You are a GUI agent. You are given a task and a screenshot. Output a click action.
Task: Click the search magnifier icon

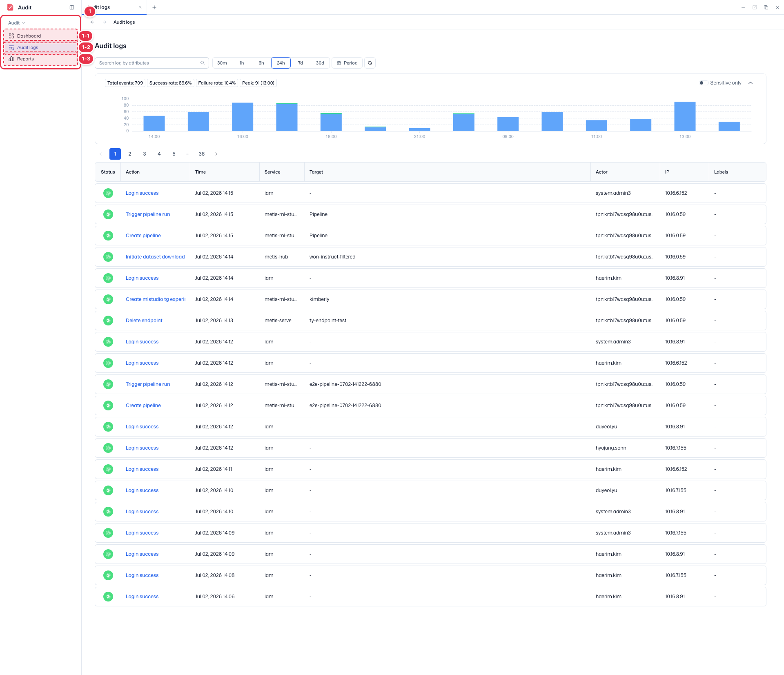point(202,63)
